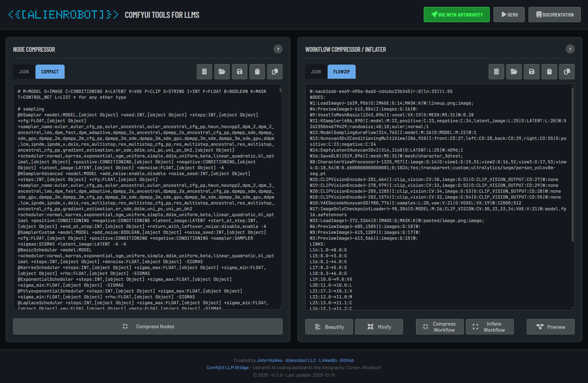
Task: Paste a workflow from clipboard
Action: [x=549, y=72]
